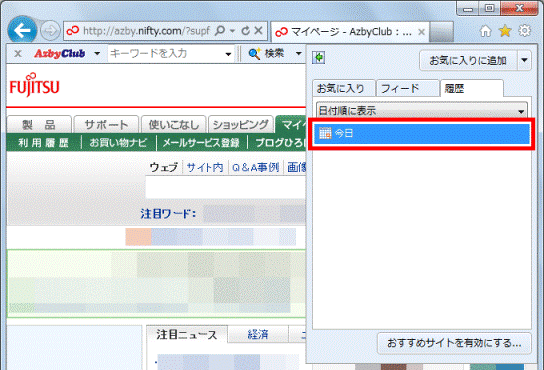Pin the Favorites Center with the green arrow icon
The width and height of the screenshot is (544, 370).
318,57
